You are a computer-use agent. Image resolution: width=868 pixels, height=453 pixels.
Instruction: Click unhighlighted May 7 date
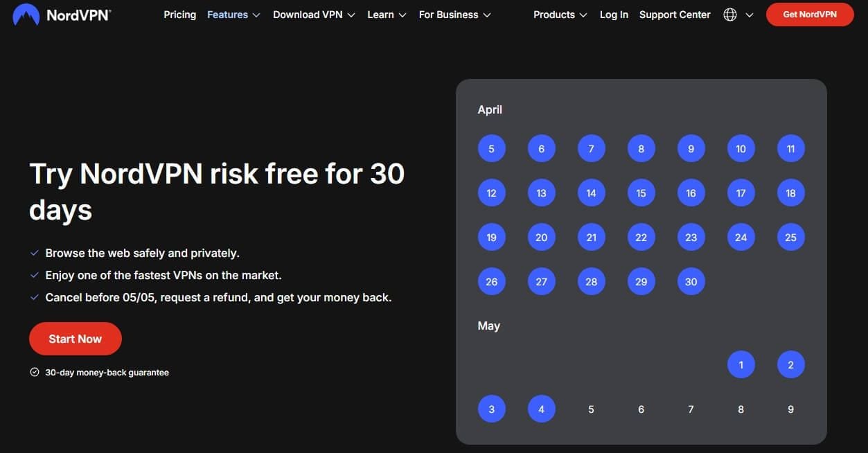(x=691, y=409)
